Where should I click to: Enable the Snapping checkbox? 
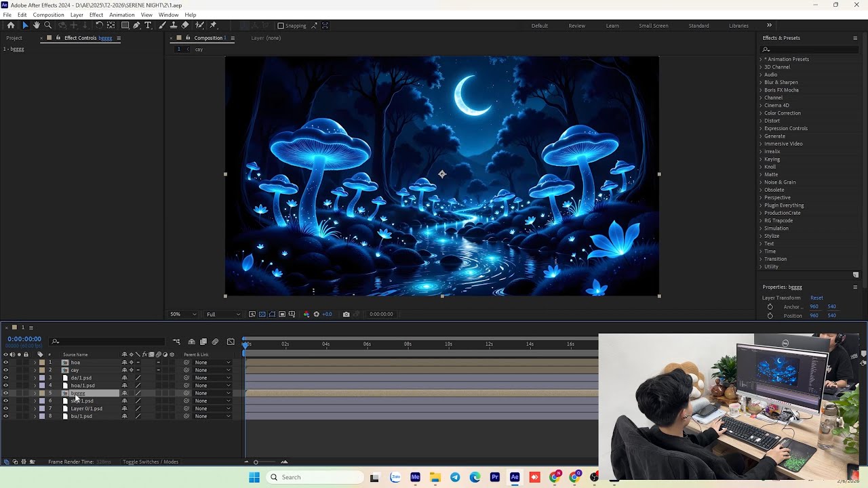281,26
